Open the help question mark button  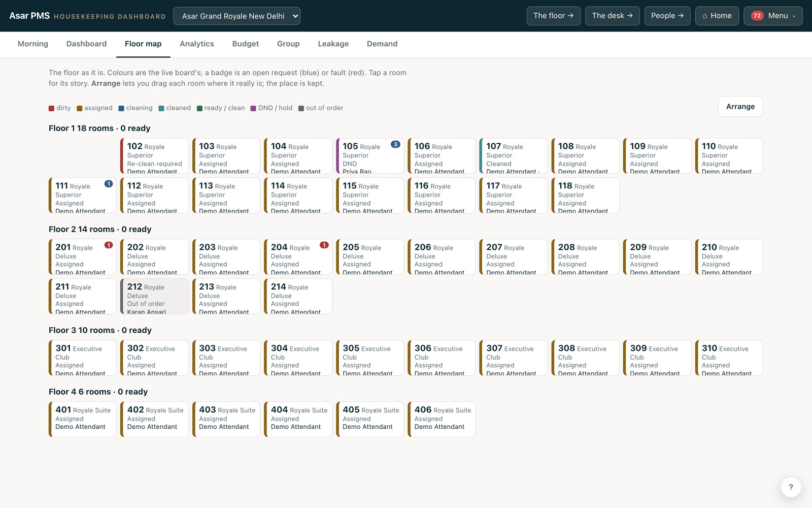(791, 487)
